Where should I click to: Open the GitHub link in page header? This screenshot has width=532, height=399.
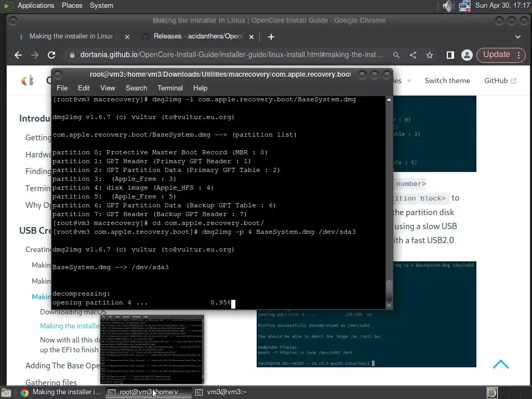(500, 81)
